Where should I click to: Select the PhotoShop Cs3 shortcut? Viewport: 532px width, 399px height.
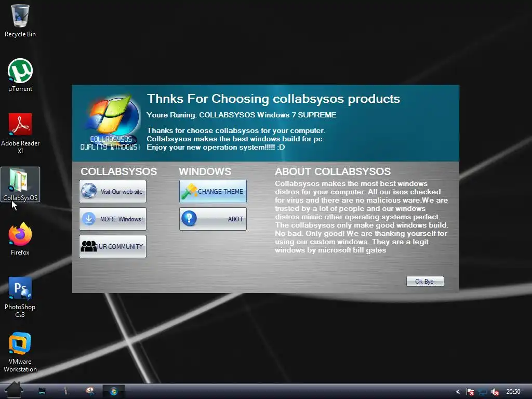tap(20, 297)
